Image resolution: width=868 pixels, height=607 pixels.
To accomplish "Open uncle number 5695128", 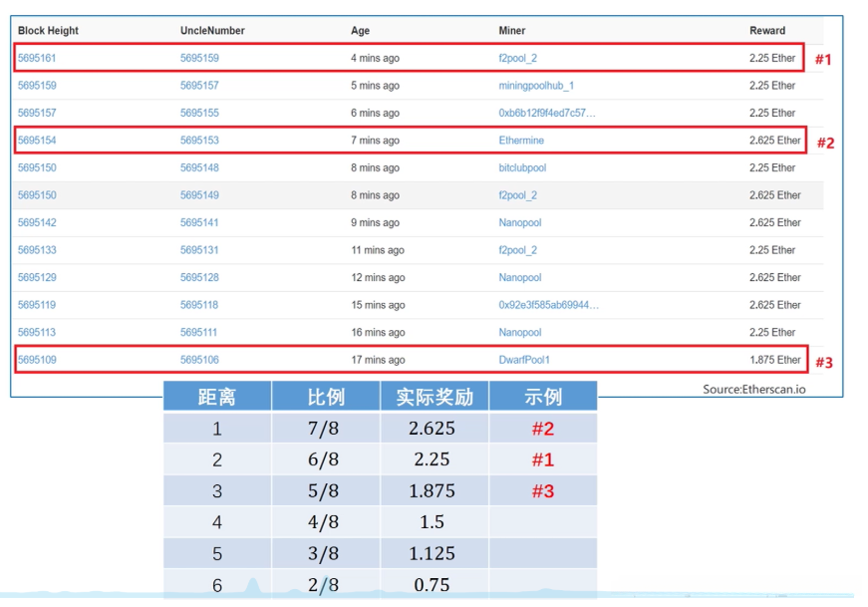I will coord(199,277).
